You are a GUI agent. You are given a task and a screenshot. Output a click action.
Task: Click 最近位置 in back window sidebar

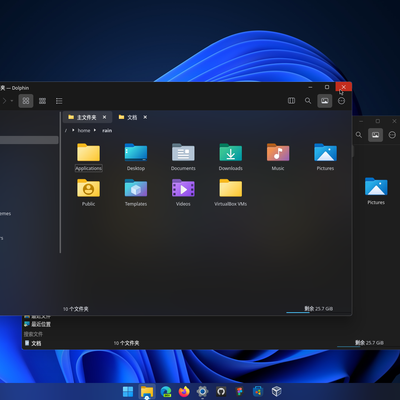pos(37,324)
